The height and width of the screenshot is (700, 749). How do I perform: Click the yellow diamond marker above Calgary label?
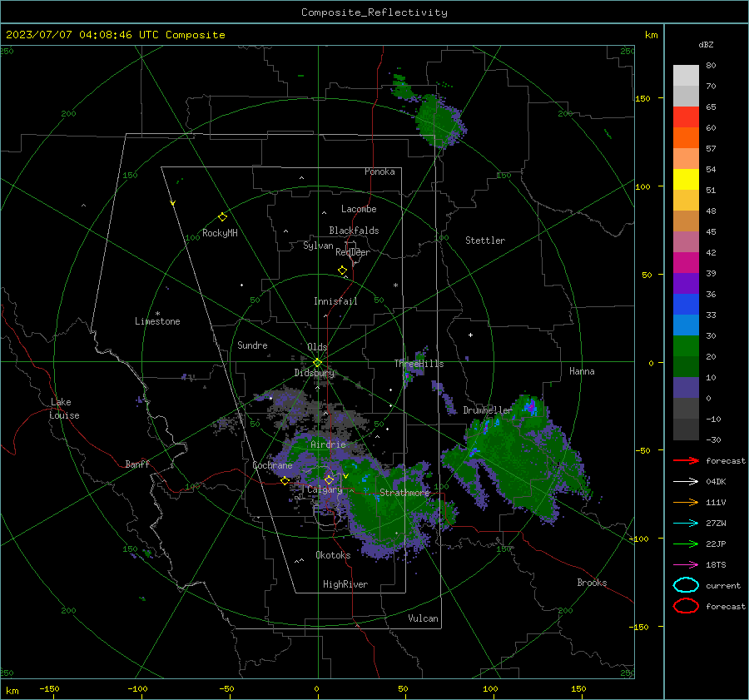pos(329,479)
